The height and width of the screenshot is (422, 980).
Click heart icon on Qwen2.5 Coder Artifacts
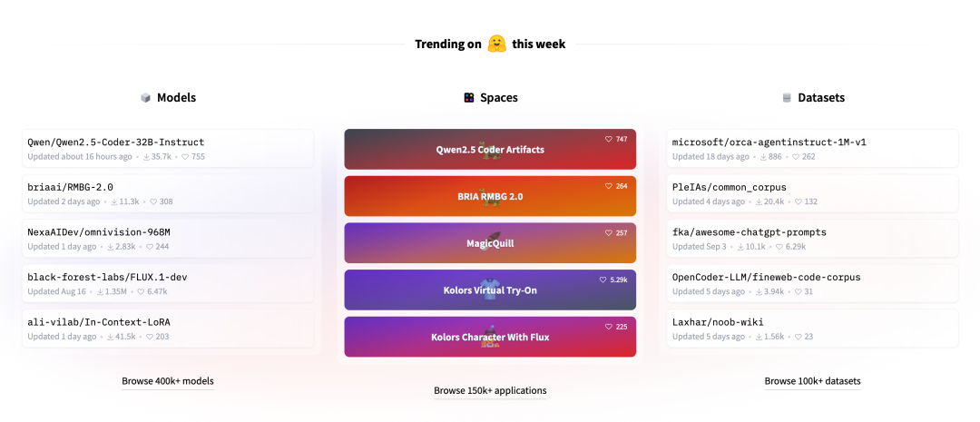point(609,140)
